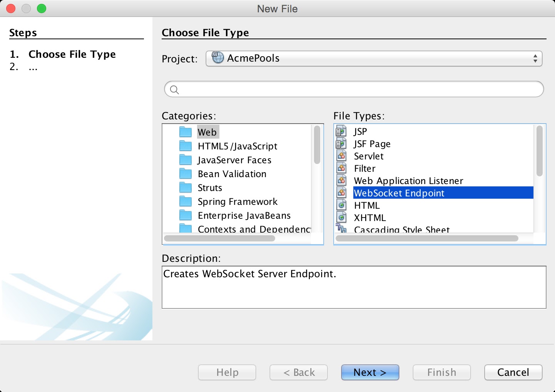Choose XHTML file type
Screen dimensions: 555x392
click(370, 218)
